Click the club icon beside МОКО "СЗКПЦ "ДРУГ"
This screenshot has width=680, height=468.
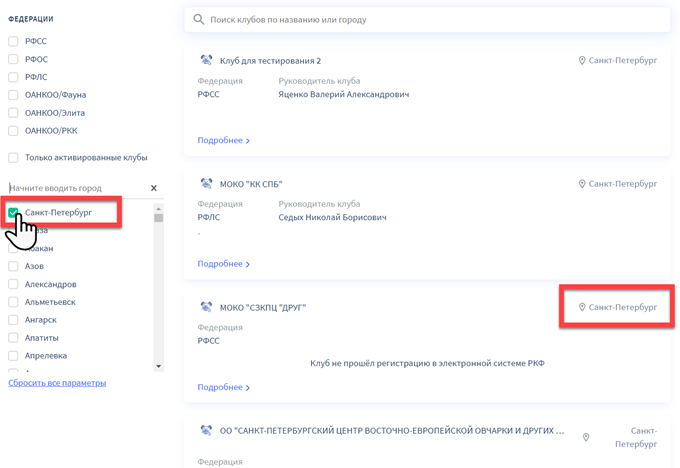(x=206, y=307)
